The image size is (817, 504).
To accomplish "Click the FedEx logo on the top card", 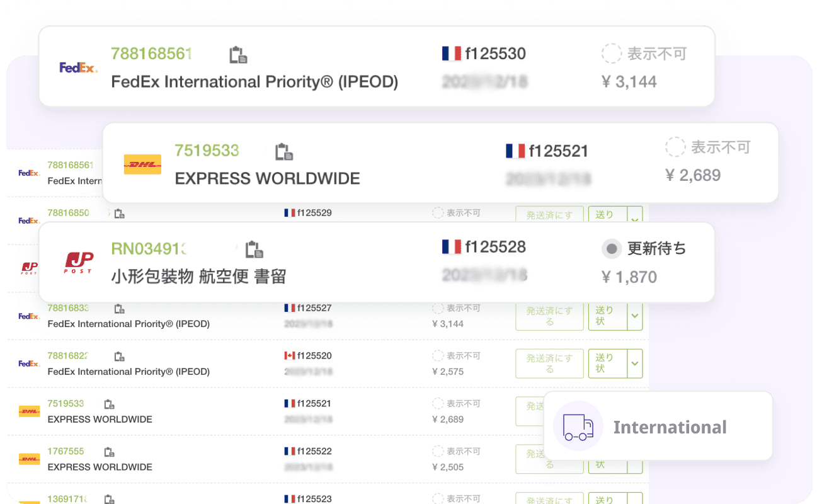I will click(x=77, y=67).
